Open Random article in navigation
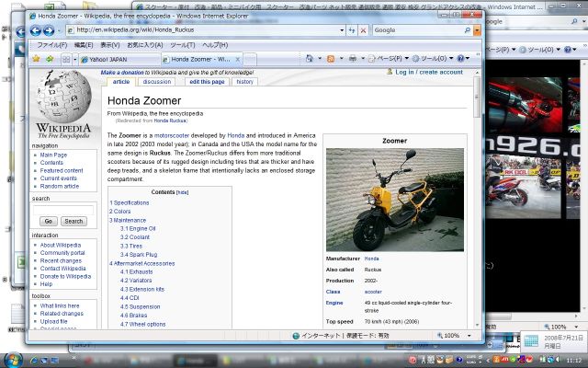The width and height of the screenshot is (588, 368). [59, 186]
